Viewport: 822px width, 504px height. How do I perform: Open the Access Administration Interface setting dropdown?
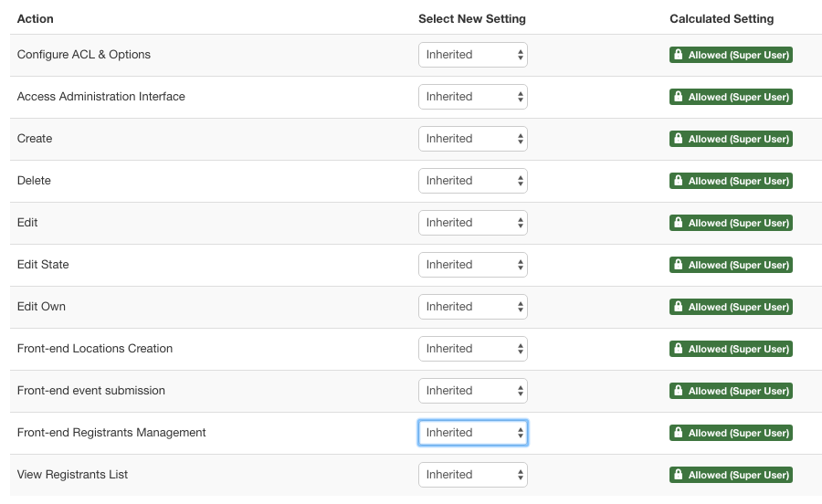click(472, 97)
